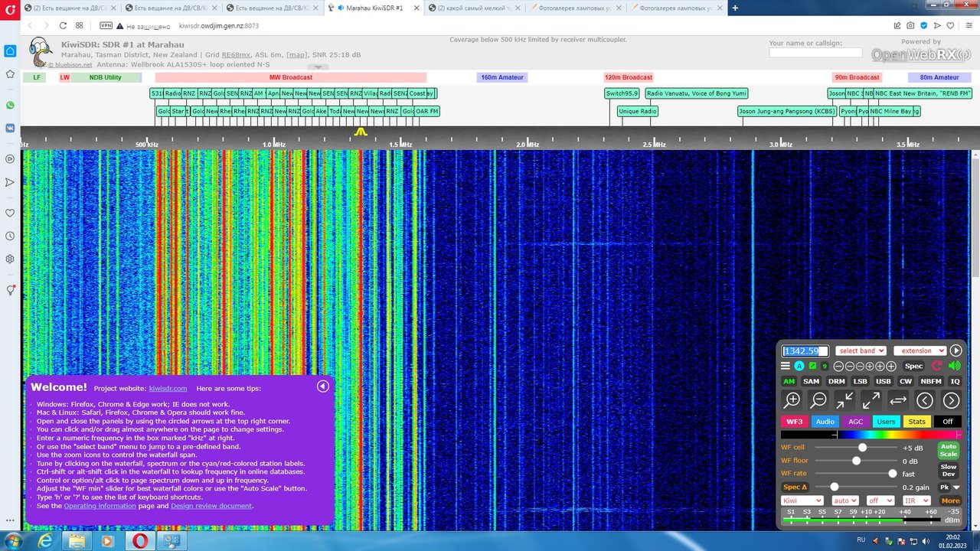Enable Auto Scale for waterfall
980x551 pixels.
tap(949, 450)
